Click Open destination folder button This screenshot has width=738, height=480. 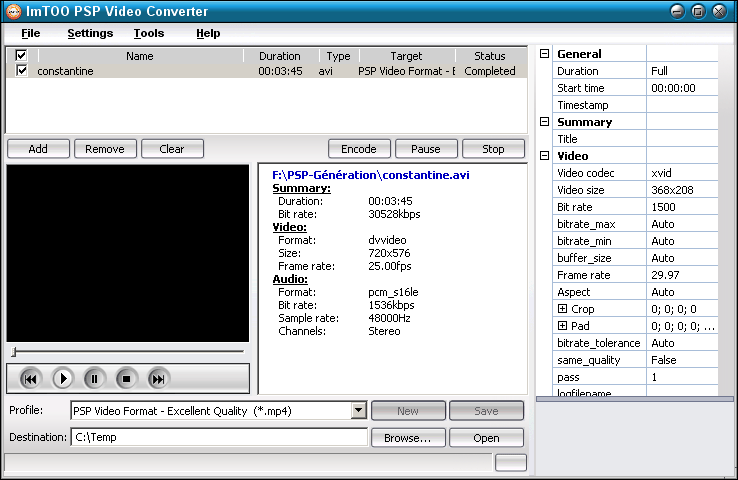(486, 438)
